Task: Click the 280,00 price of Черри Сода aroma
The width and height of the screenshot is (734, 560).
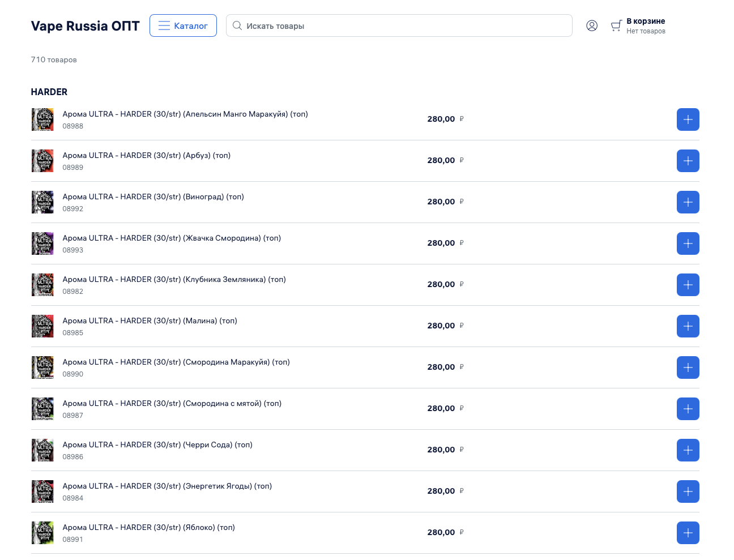Action: point(441,450)
